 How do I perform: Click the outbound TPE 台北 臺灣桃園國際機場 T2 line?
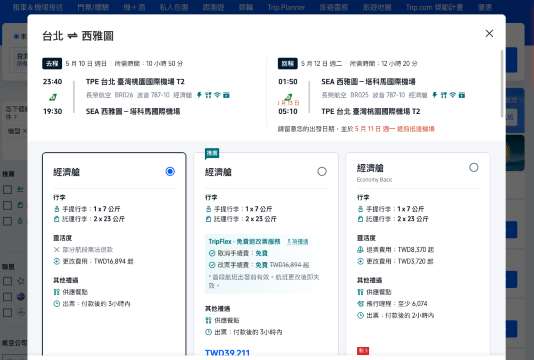[x=135, y=81]
